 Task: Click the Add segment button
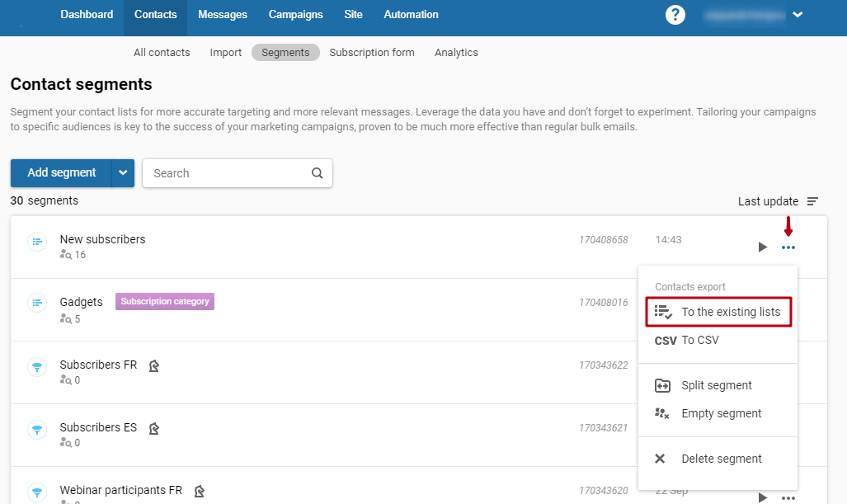[x=61, y=173]
